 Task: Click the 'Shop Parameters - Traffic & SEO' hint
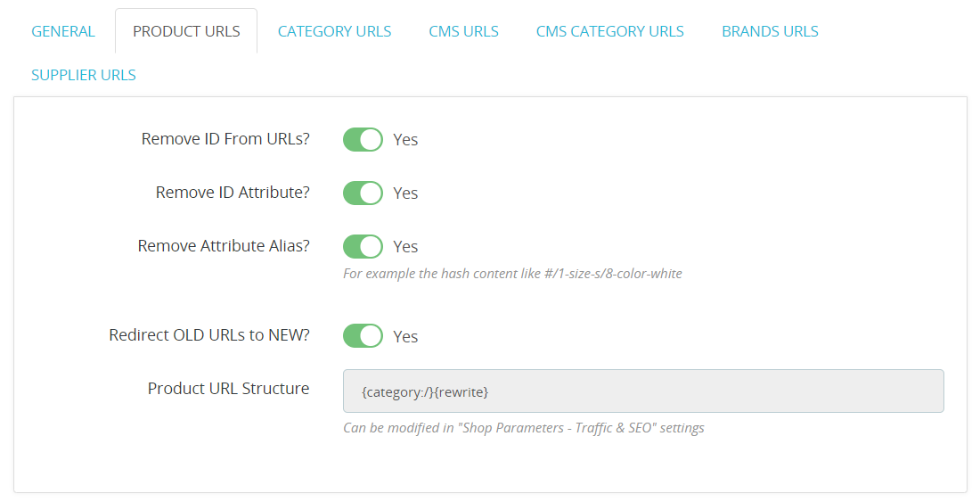(524, 428)
